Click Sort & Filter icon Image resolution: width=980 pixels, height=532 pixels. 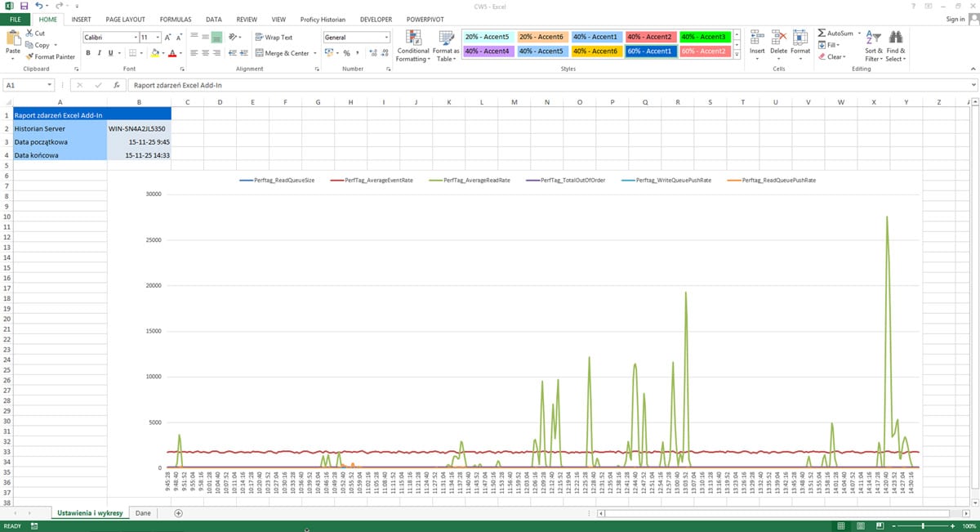[x=873, y=38]
